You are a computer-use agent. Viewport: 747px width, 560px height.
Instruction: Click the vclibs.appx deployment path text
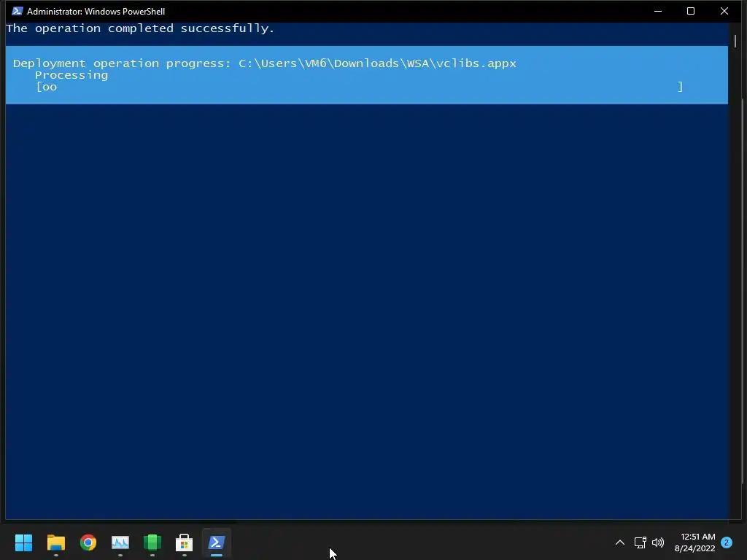point(377,63)
